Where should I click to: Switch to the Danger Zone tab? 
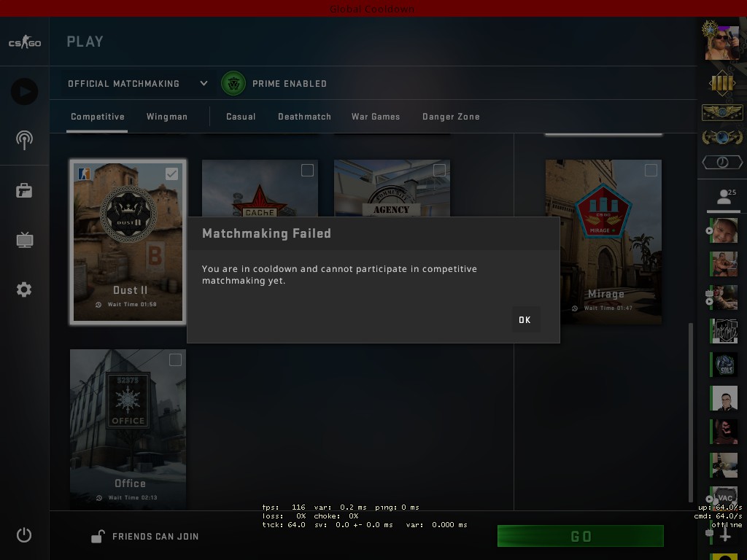pos(451,117)
